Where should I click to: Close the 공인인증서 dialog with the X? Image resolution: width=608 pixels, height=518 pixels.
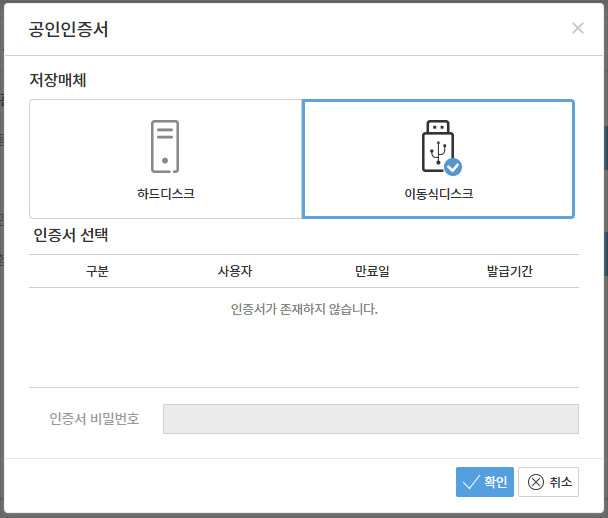577,28
